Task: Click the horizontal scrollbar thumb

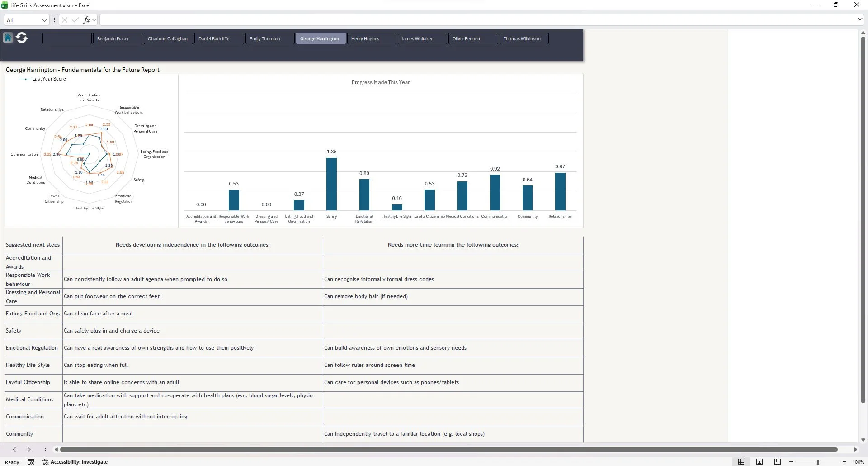Action: 448,450
